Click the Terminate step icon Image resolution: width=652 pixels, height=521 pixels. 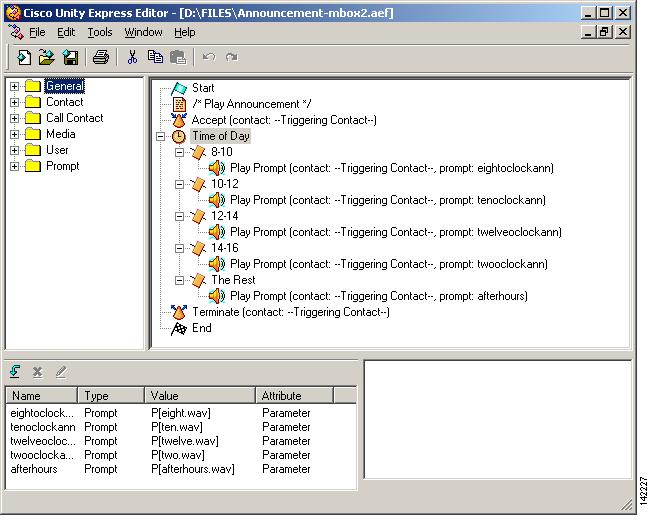(x=179, y=312)
